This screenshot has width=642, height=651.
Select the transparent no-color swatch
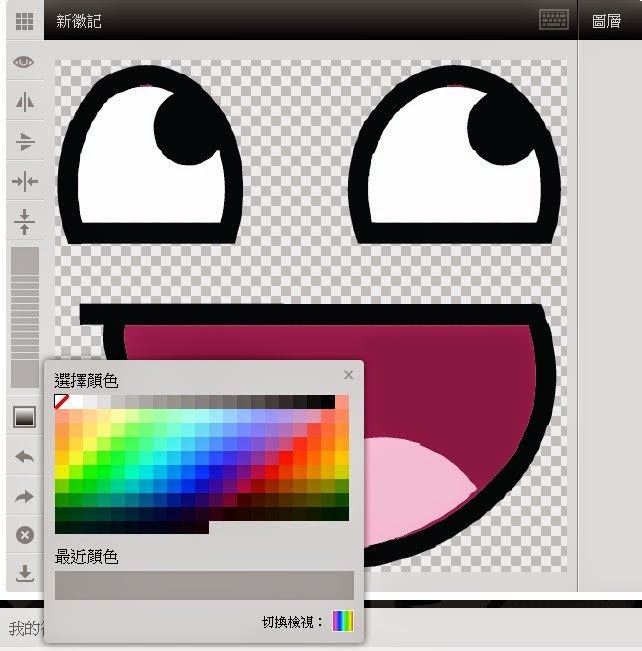[x=61, y=401]
